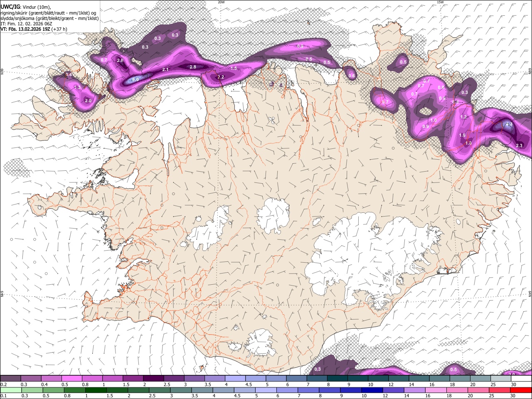Viewport: 532px width, 399px height.
Task: Click navy swatch between 10 and 12 lower scale
Action: tap(372, 390)
